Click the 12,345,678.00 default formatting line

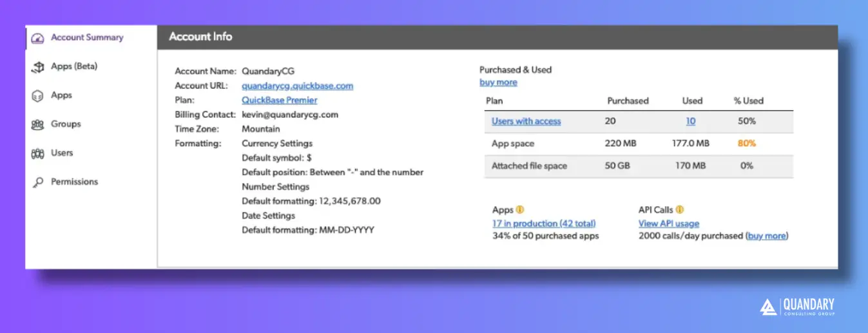point(311,201)
